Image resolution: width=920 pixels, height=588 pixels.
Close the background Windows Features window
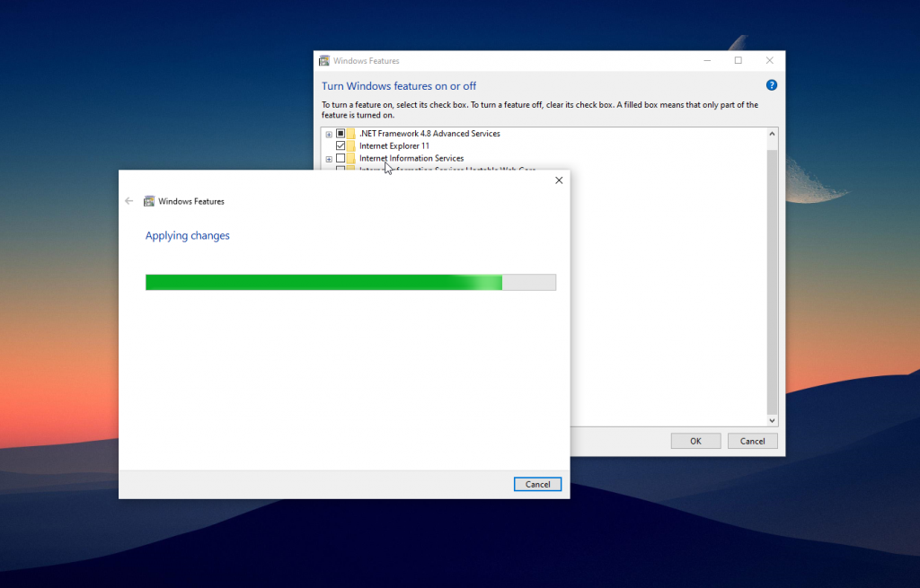770,60
